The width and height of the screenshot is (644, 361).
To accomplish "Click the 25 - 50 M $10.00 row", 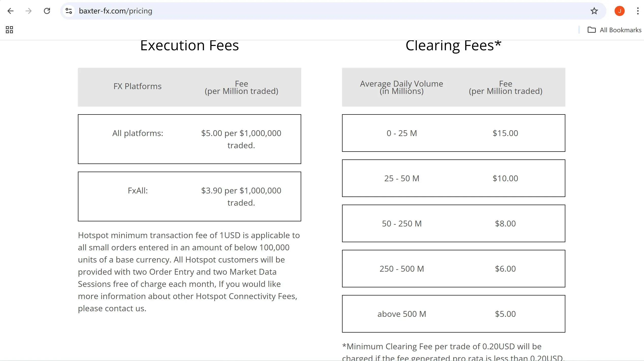I will click(x=453, y=178).
